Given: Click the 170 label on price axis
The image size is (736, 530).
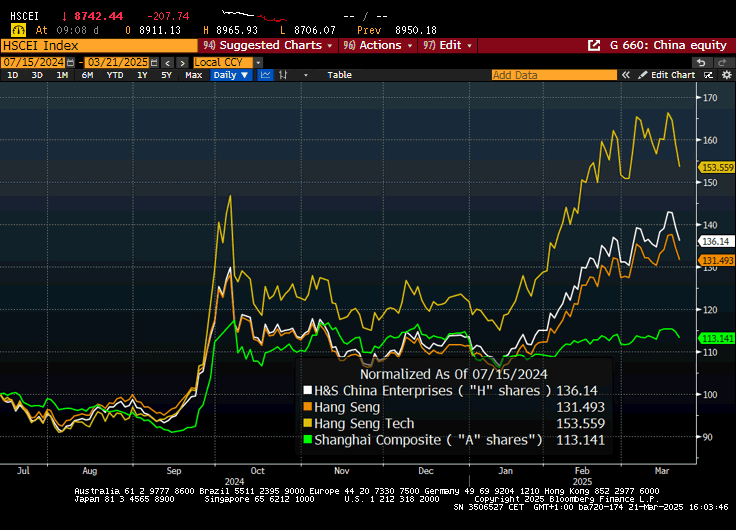Looking at the screenshot, I should pyautogui.click(x=710, y=98).
